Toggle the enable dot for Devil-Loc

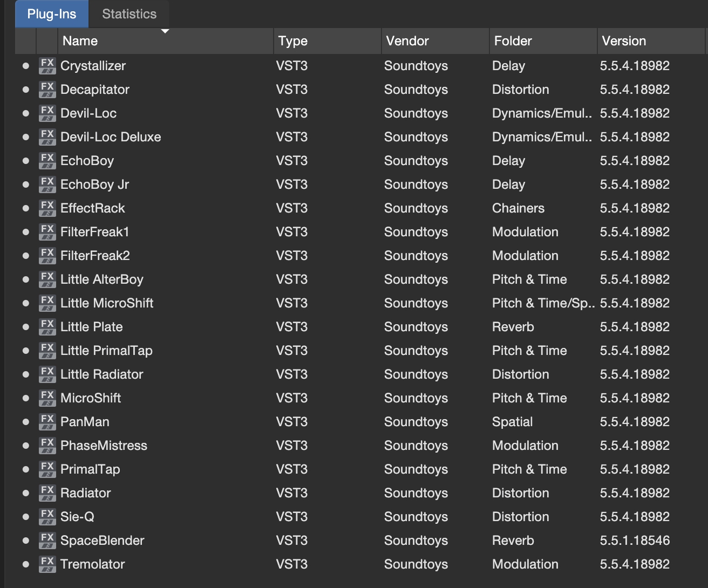point(25,113)
